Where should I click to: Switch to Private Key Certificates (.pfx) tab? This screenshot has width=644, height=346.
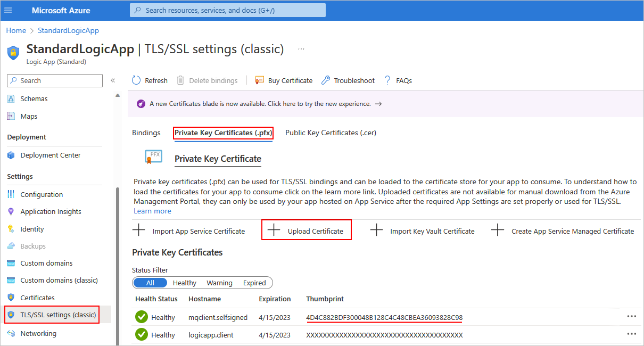click(224, 133)
